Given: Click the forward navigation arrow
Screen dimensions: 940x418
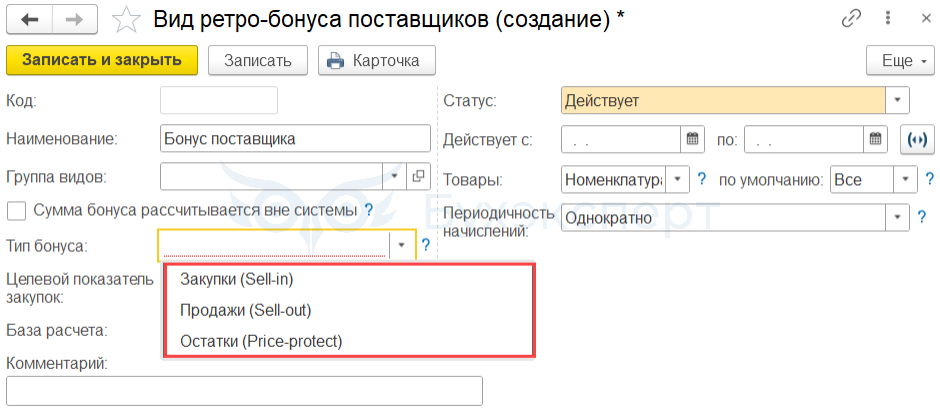Looking at the screenshot, I should click(75, 19).
